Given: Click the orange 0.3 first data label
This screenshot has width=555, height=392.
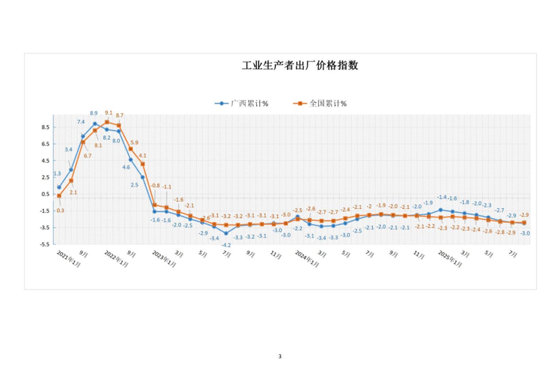Looking at the screenshot, I should 60,211.
